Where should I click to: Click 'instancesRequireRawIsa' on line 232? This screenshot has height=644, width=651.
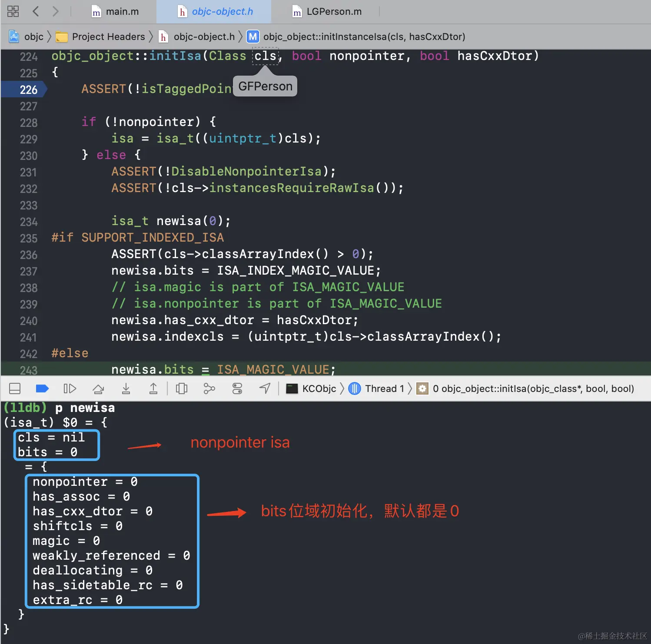[292, 188]
